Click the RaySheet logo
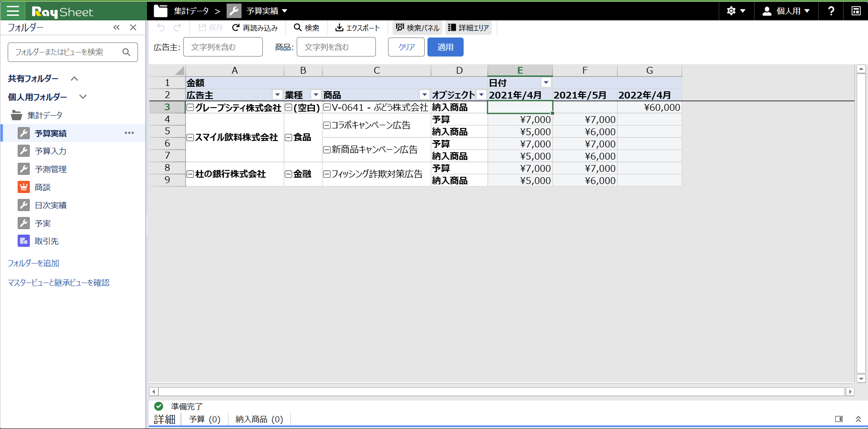This screenshot has height=429, width=868. 62,12
